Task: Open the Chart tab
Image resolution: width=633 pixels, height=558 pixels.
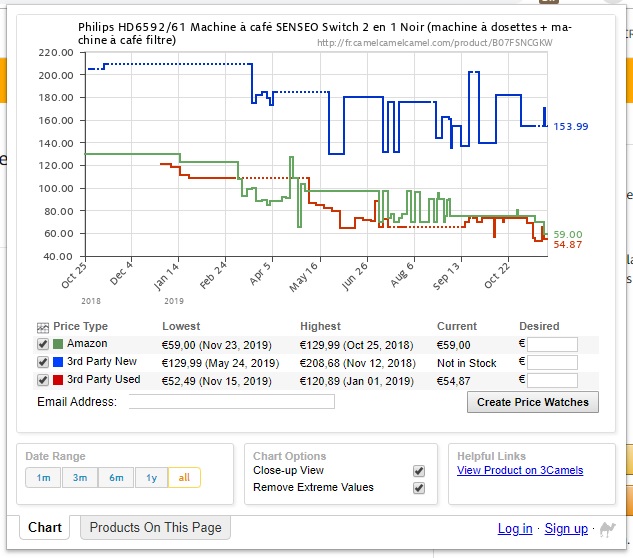Action: (x=45, y=528)
